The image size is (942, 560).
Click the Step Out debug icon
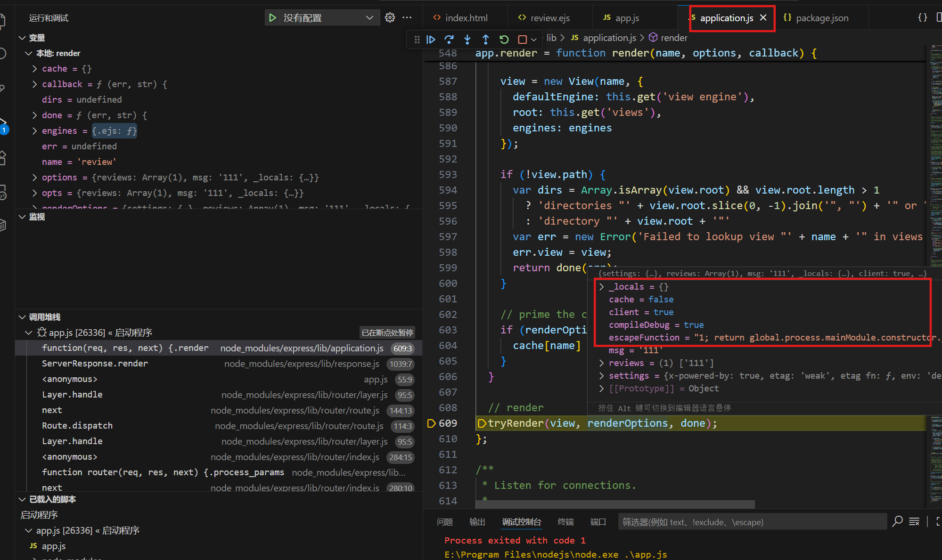[486, 40]
